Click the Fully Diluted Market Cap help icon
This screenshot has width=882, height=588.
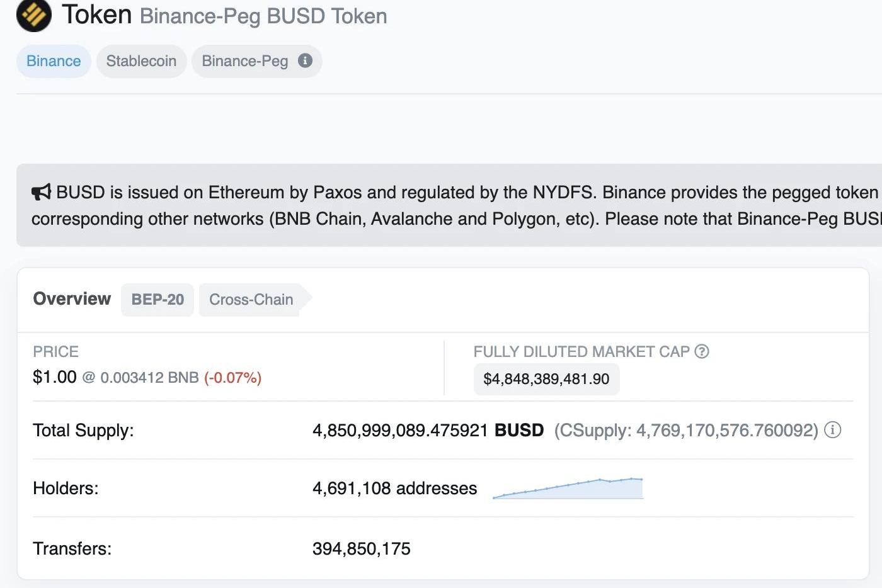coord(702,351)
